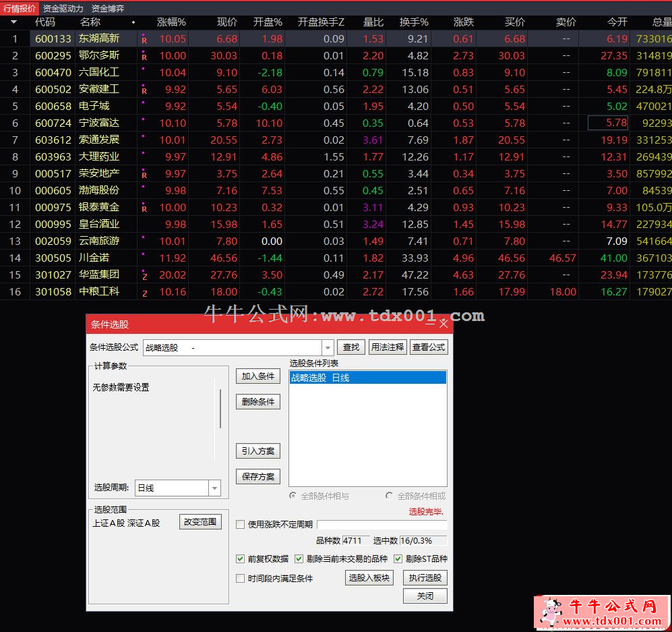672x632 pixels.
Task: Switch to 资金博弈 tab
Action: pyautogui.click(x=108, y=8)
